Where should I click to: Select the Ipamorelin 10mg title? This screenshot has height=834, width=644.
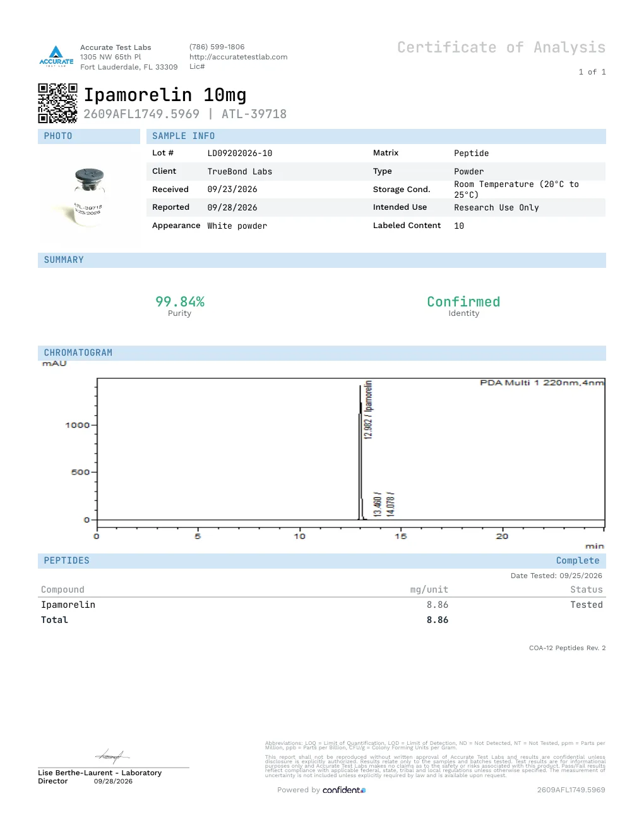click(165, 95)
